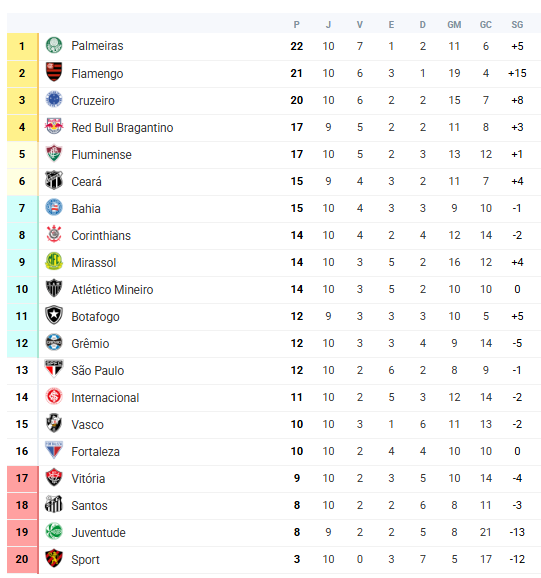
Task: Sort by SG goal difference header
Action: [x=517, y=25]
